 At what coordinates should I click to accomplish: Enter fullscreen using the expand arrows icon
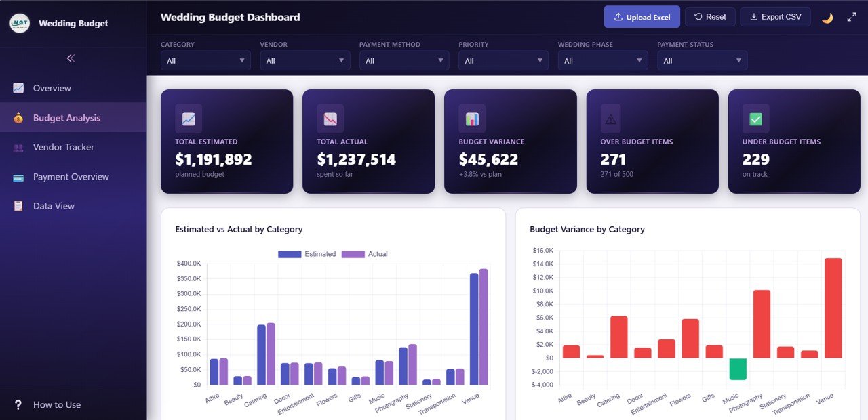[x=852, y=18]
